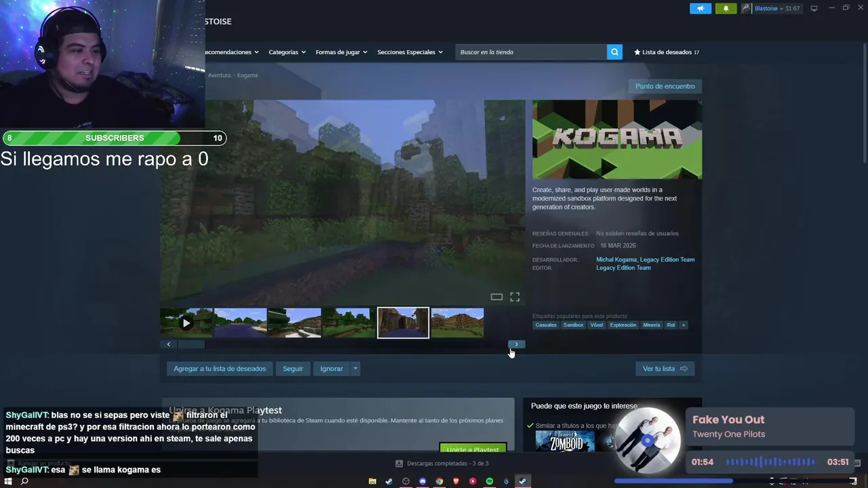Open File Explorer from the taskbar
868x488 pixels.
372,481
